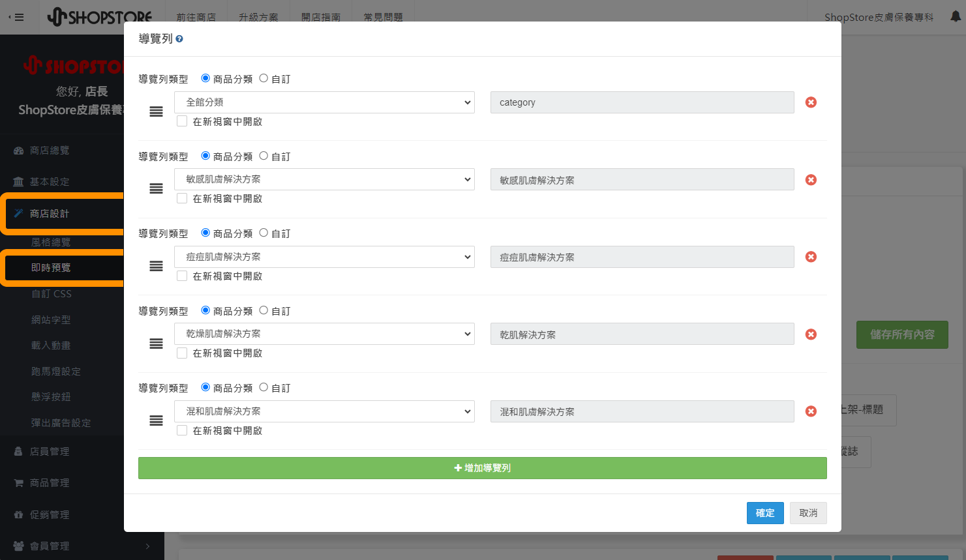The height and width of the screenshot is (560, 966).
Task: Open ShopStore皮膚保養專科 account name
Action: point(879,17)
